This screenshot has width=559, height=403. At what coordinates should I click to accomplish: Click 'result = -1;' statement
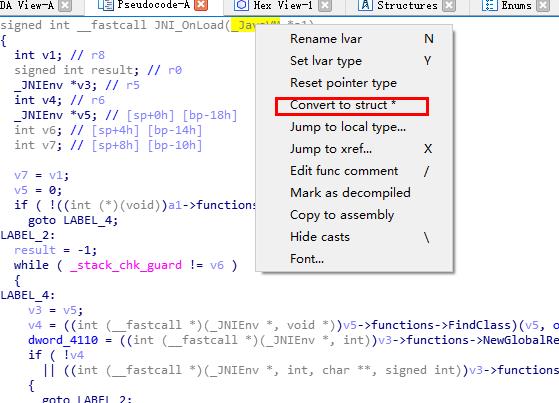tap(55, 250)
